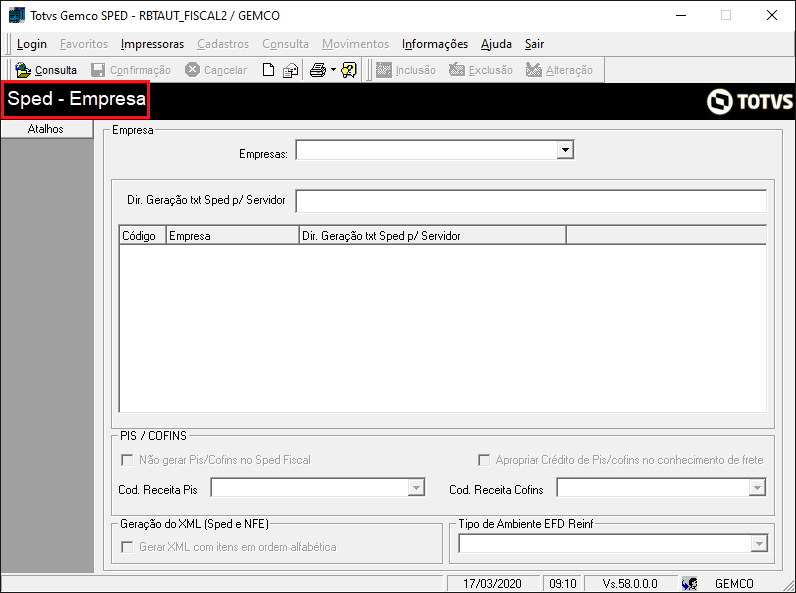This screenshot has height=593, width=796.
Task: Click the copy document toolbar icon
Action: (290, 70)
